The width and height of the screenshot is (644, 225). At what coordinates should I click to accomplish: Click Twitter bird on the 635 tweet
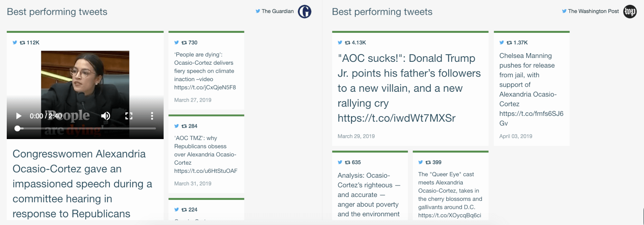340,162
